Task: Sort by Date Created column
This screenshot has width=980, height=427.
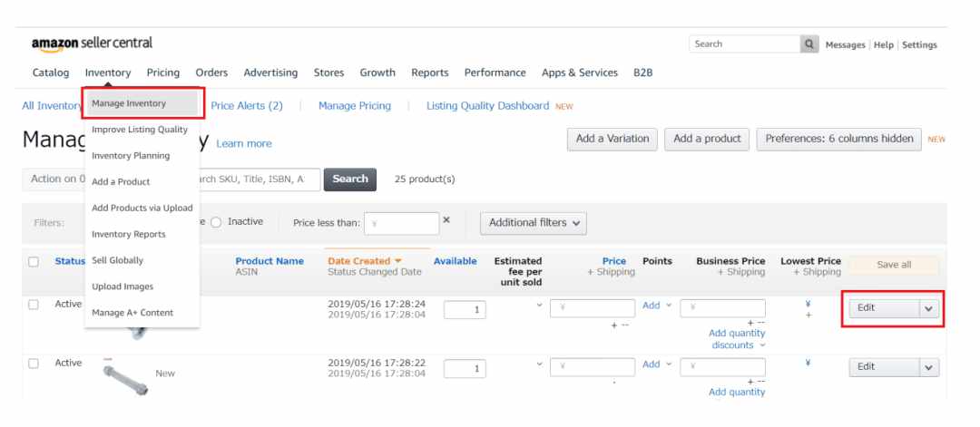Action: [x=365, y=261]
